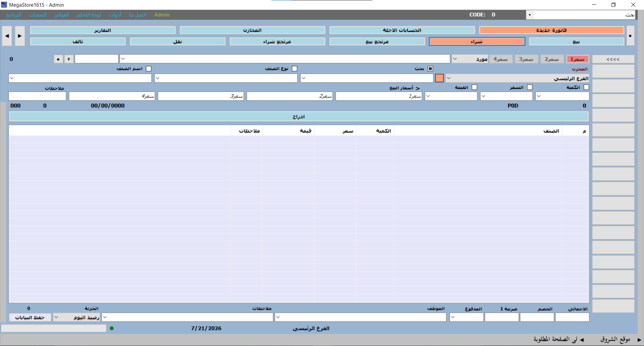Open the اتصل بنا menu
The width and height of the screenshot is (644, 346).
[x=138, y=15]
